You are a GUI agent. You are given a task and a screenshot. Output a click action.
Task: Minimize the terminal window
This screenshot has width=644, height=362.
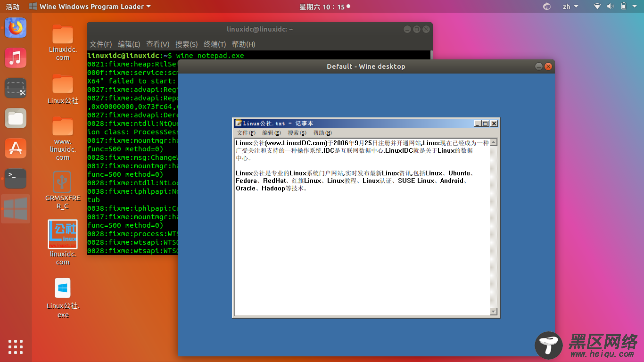[x=407, y=29]
